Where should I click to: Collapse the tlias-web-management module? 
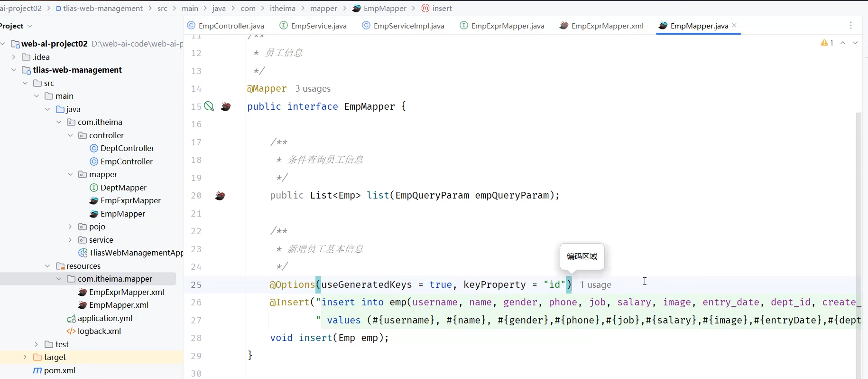tap(14, 70)
